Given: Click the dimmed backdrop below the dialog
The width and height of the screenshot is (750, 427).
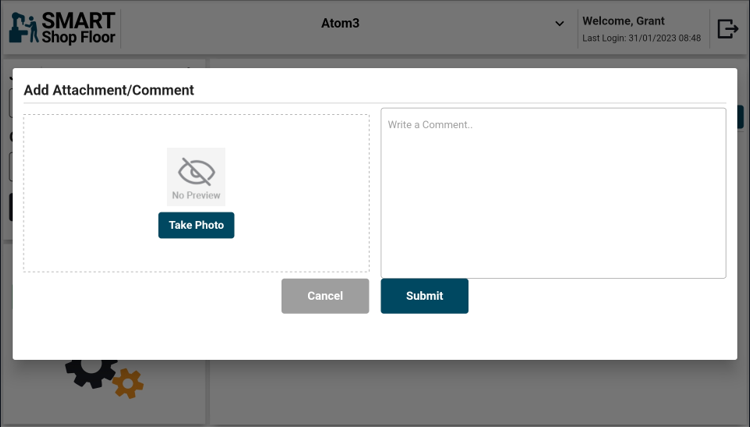Looking at the screenshot, I should click(x=450, y=395).
